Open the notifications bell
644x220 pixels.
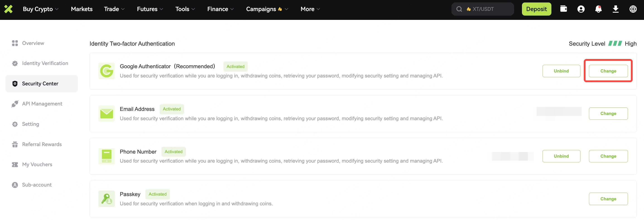(598, 9)
